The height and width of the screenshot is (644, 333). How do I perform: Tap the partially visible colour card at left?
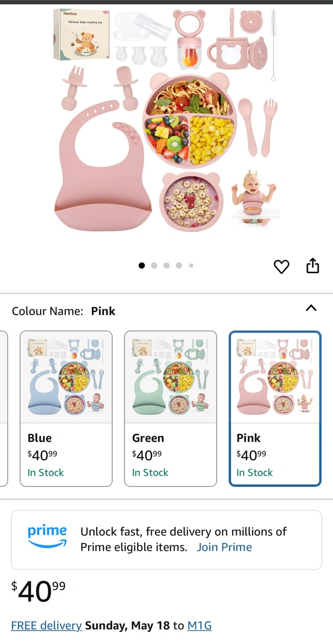[x=4, y=408]
